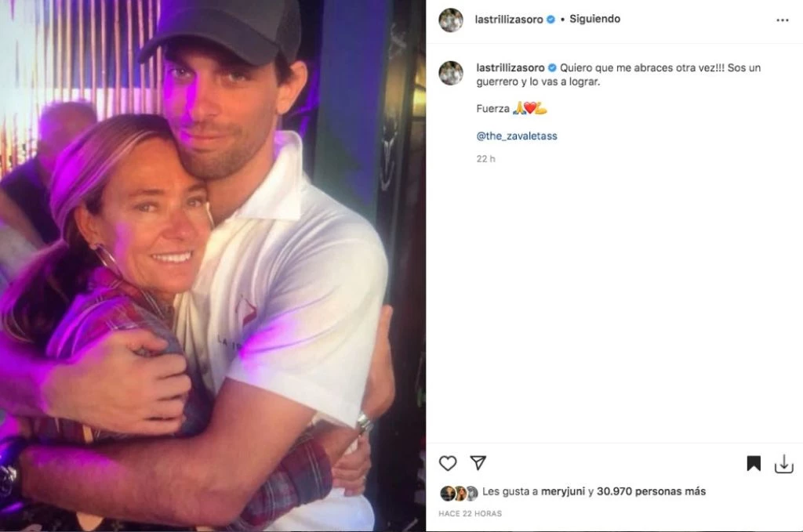
Task: Open the caption username lastrillizasoro
Action: 510,68
